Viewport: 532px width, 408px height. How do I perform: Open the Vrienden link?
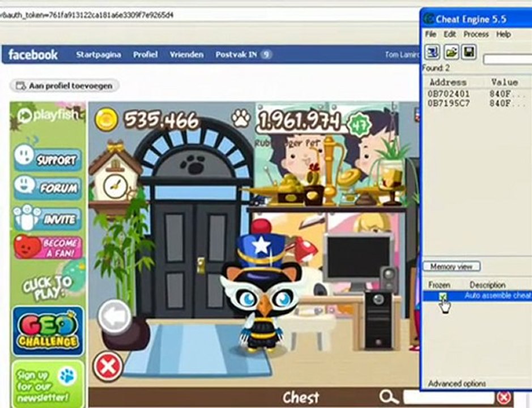pyautogui.click(x=186, y=54)
